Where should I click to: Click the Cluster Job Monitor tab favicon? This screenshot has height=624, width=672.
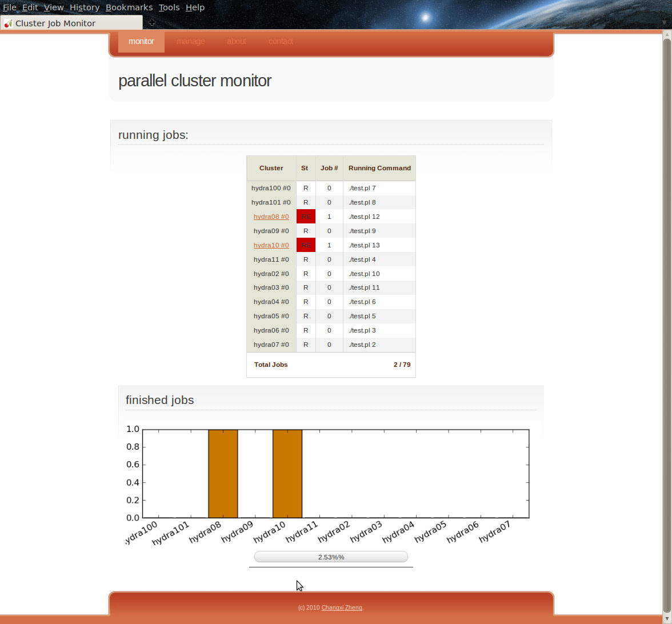pos(8,23)
